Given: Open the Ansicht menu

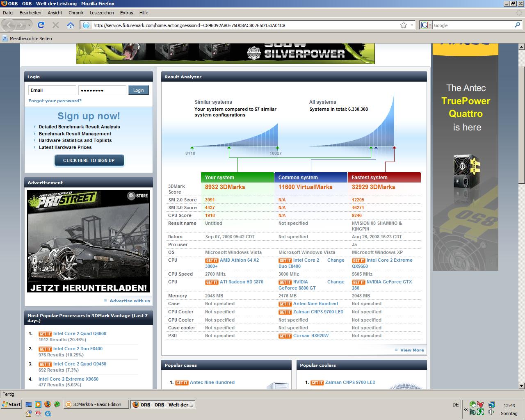Looking at the screenshot, I should [55, 13].
